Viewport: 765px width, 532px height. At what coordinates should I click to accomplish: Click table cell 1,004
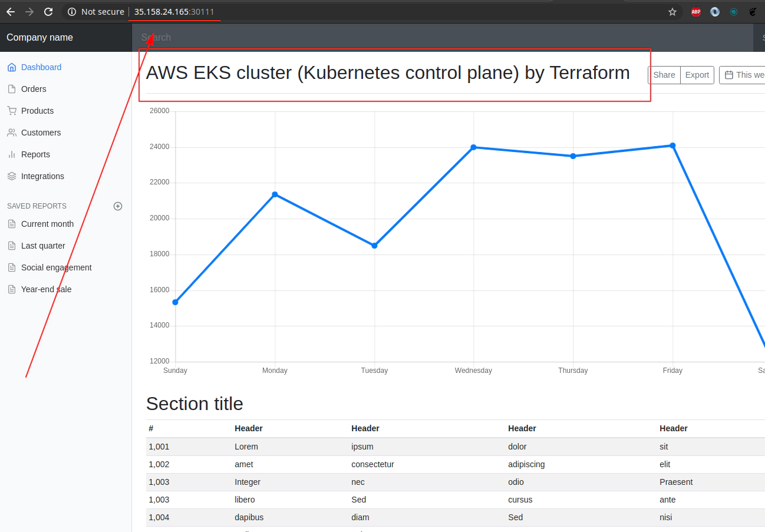[159, 517]
